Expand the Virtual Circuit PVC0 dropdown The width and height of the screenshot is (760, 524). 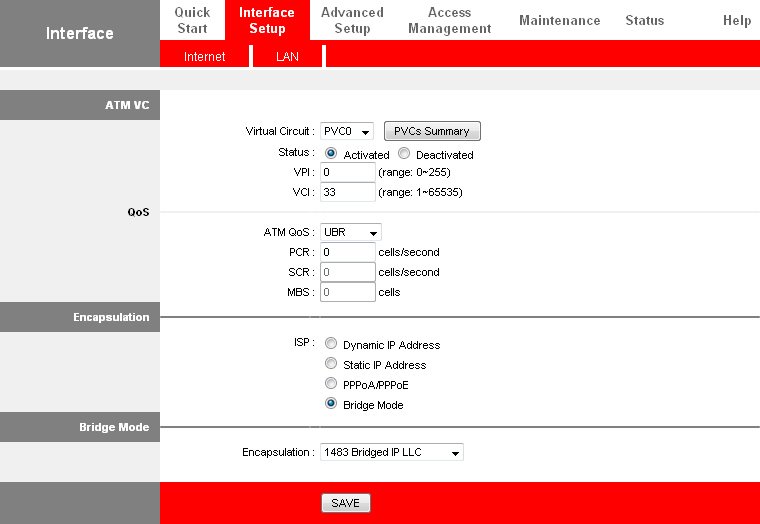[347, 132]
